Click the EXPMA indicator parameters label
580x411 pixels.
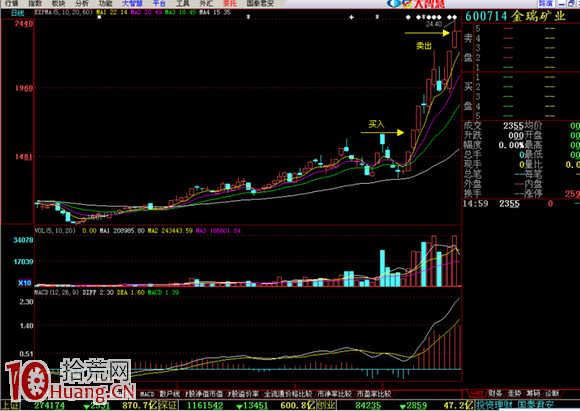[64, 12]
